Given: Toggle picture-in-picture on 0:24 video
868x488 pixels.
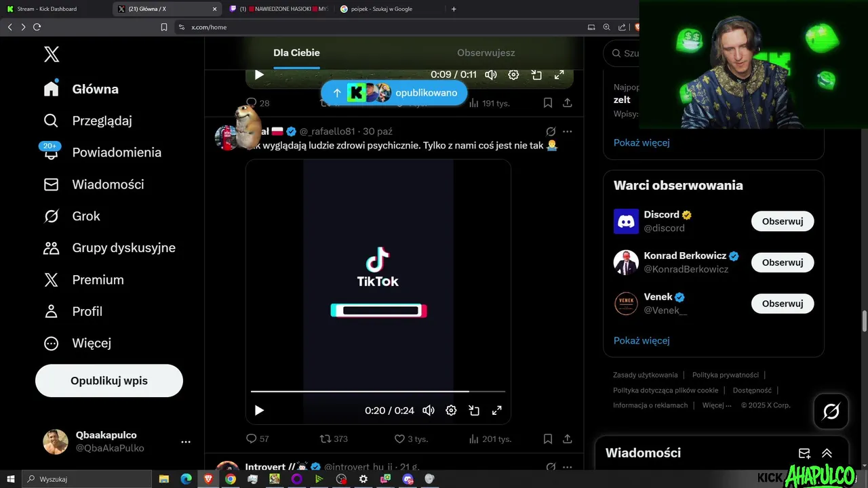Looking at the screenshot, I should click(474, 410).
